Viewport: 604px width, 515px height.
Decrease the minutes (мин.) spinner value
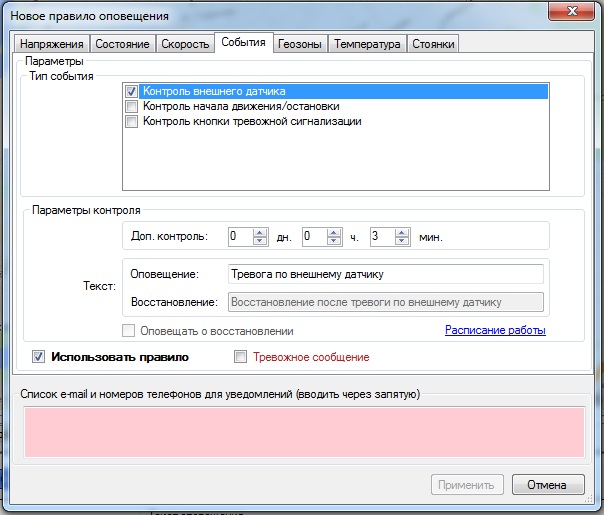point(402,242)
